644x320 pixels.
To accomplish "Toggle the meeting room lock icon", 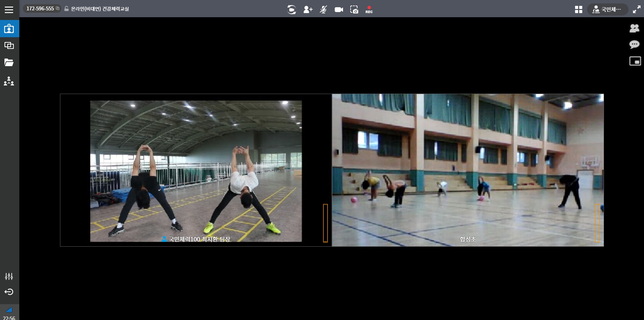I will [67, 9].
